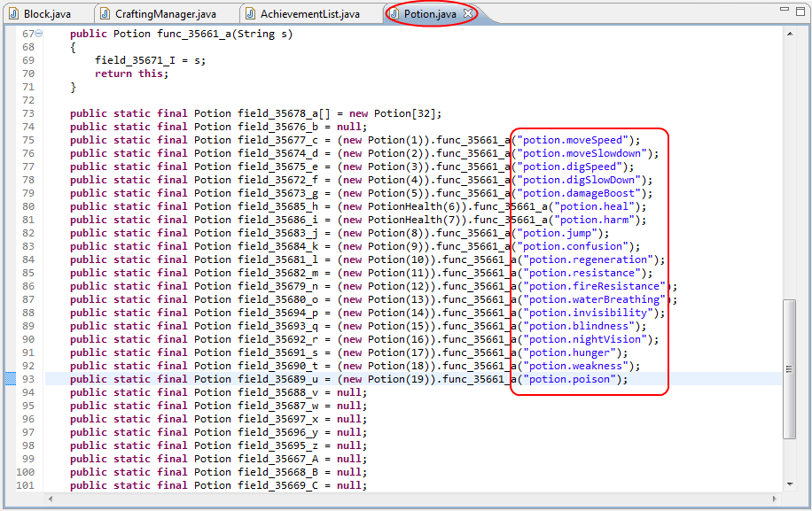
Task: Click the vertical scrollbar thumb
Action: point(790,368)
